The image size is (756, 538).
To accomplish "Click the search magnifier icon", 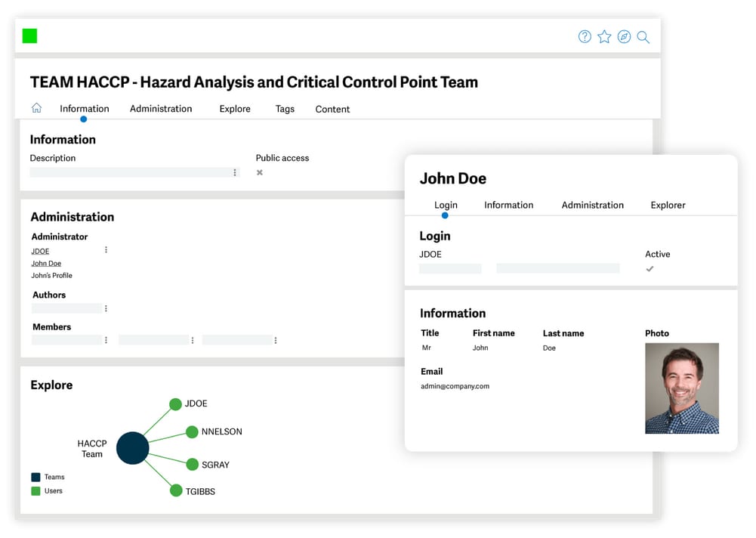I will [x=643, y=37].
